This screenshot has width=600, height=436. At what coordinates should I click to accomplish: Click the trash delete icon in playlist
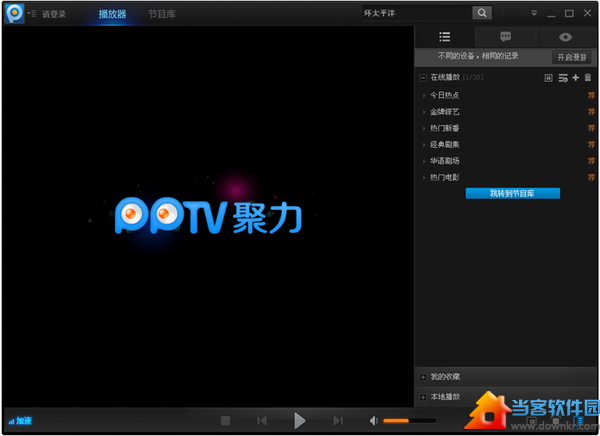[588, 78]
